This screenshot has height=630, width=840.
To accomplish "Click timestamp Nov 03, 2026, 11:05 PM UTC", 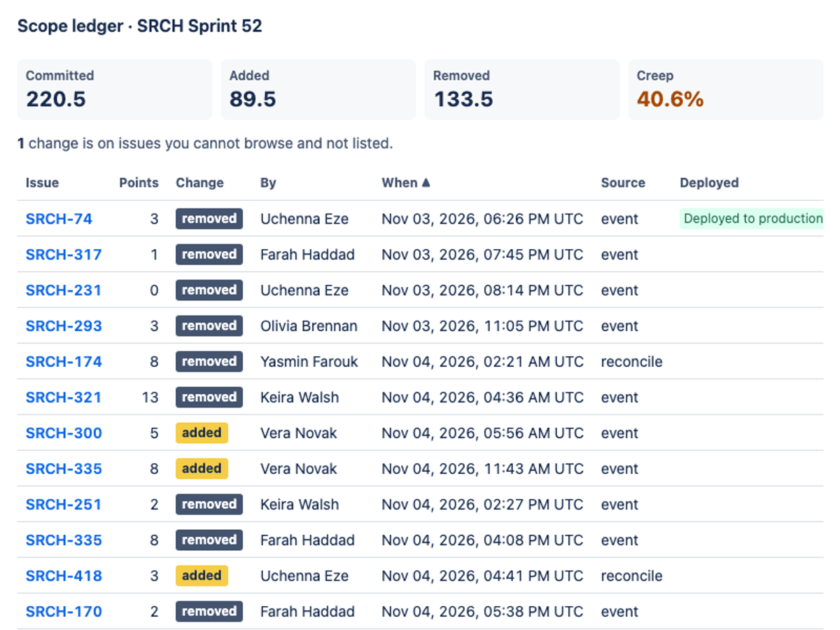I will click(482, 326).
